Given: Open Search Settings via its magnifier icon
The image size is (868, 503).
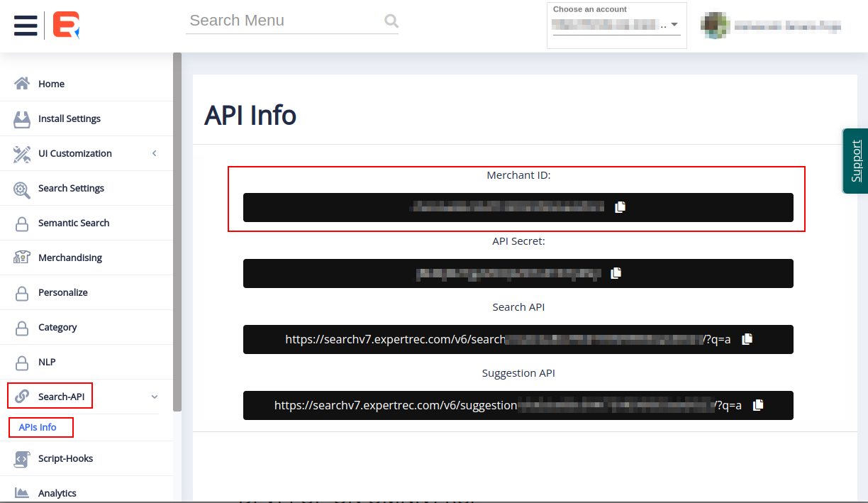Looking at the screenshot, I should [x=22, y=188].
